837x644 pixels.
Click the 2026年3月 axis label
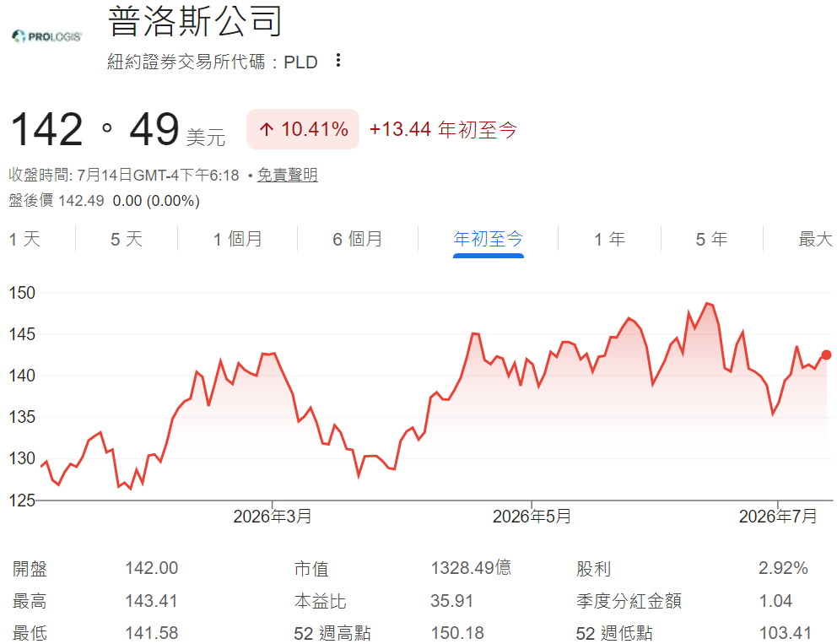273,516
